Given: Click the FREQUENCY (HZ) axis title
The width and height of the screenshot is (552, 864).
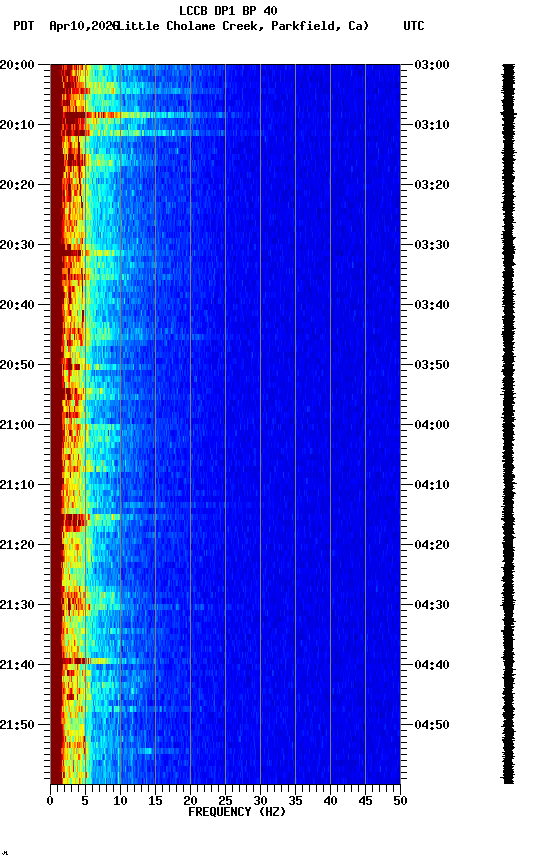Looking at the screenshot, I should 237,812.
